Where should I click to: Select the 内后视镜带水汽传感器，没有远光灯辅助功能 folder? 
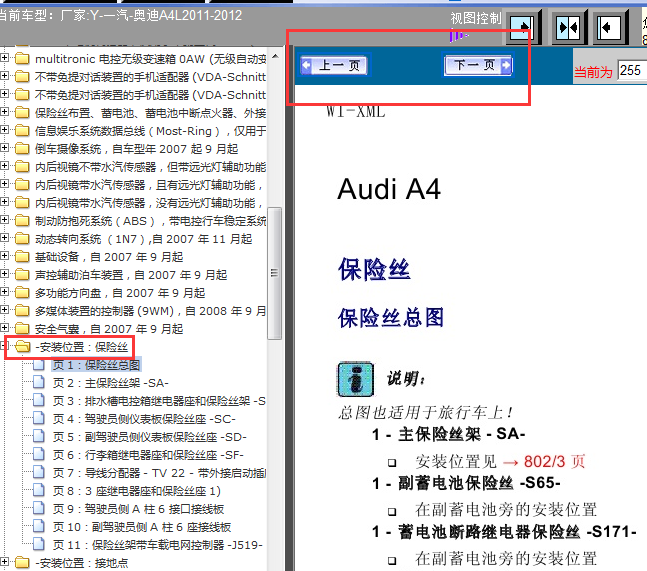pos(149,203)
